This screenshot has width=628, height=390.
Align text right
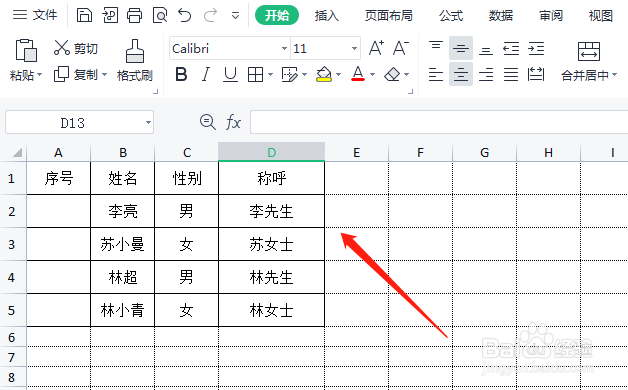pos(486,74)
